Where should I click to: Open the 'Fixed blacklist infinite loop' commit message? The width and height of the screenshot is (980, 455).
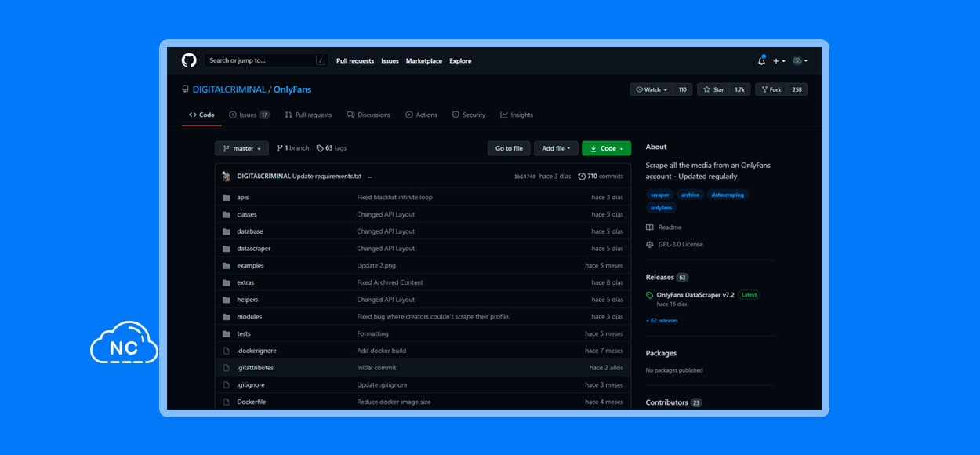[x=394, y=198]
